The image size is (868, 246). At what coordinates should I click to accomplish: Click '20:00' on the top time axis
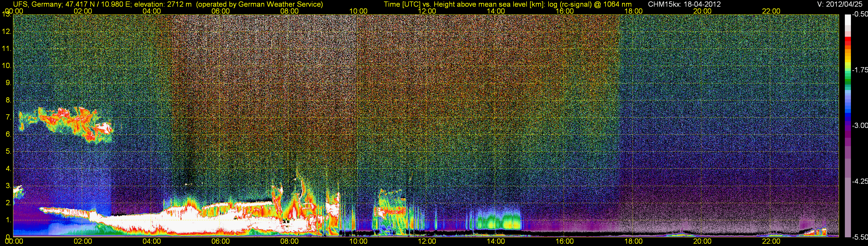(x=702, y=11)
